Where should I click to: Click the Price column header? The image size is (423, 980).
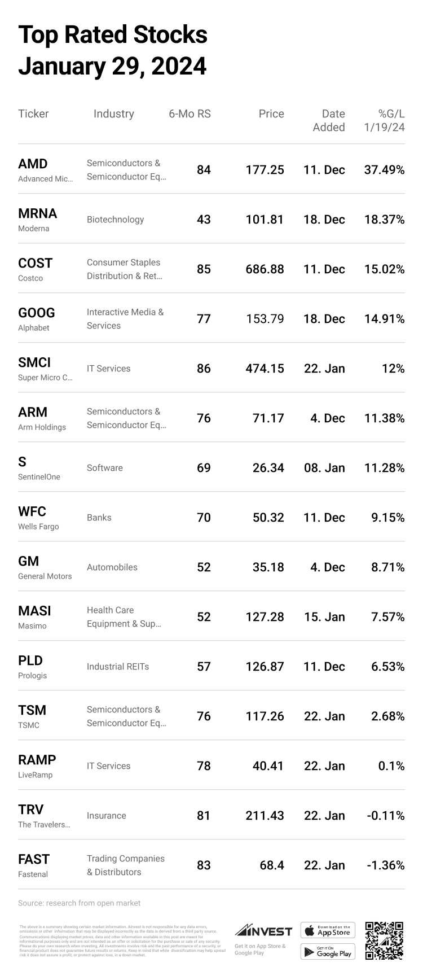[271, 114]
